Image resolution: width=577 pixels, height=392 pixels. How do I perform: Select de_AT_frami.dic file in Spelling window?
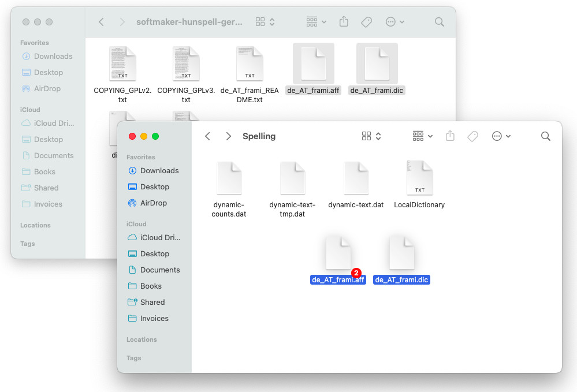[402, 253]
